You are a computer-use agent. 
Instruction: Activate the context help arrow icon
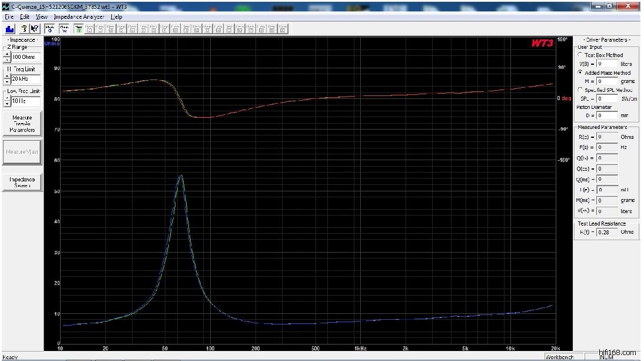point(35,28)
